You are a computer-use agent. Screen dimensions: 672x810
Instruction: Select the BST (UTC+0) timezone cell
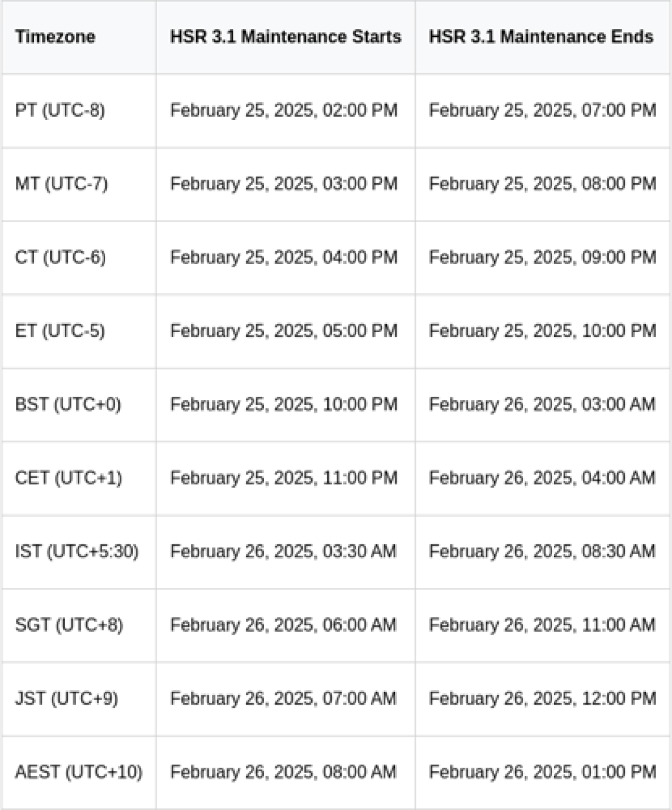[68, 404]
